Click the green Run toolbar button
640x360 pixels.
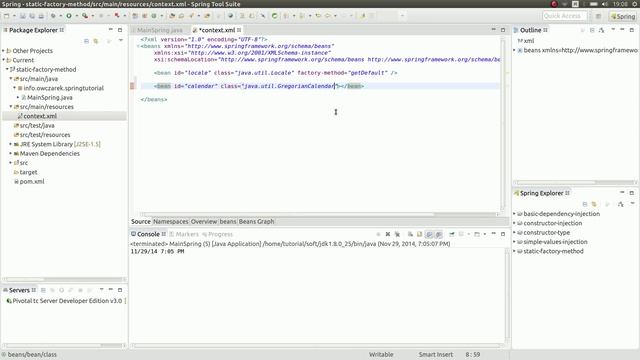69,16
